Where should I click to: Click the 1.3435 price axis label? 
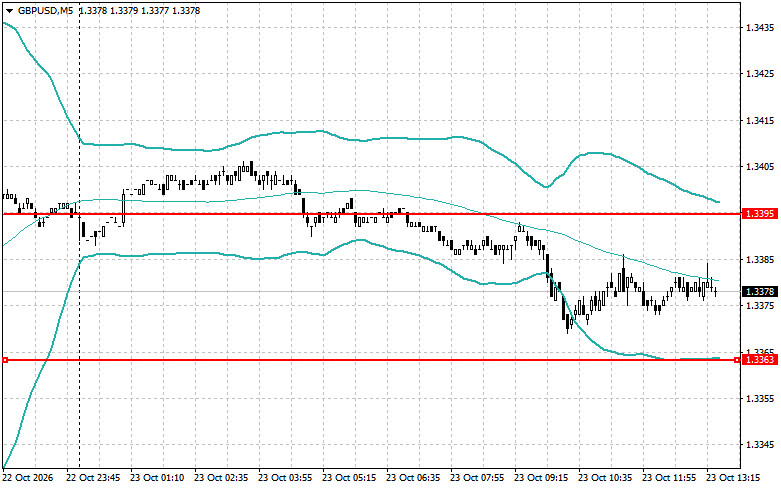click(760, 27)
